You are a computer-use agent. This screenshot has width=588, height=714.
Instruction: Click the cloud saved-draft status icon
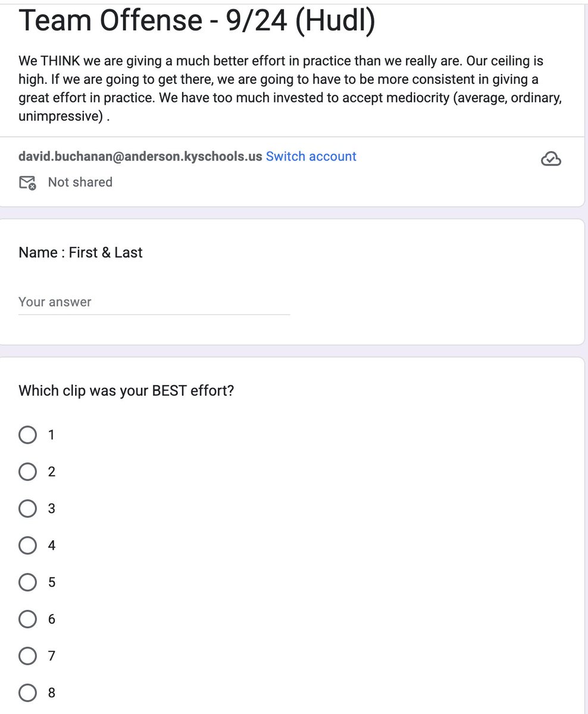coord(551,158)
